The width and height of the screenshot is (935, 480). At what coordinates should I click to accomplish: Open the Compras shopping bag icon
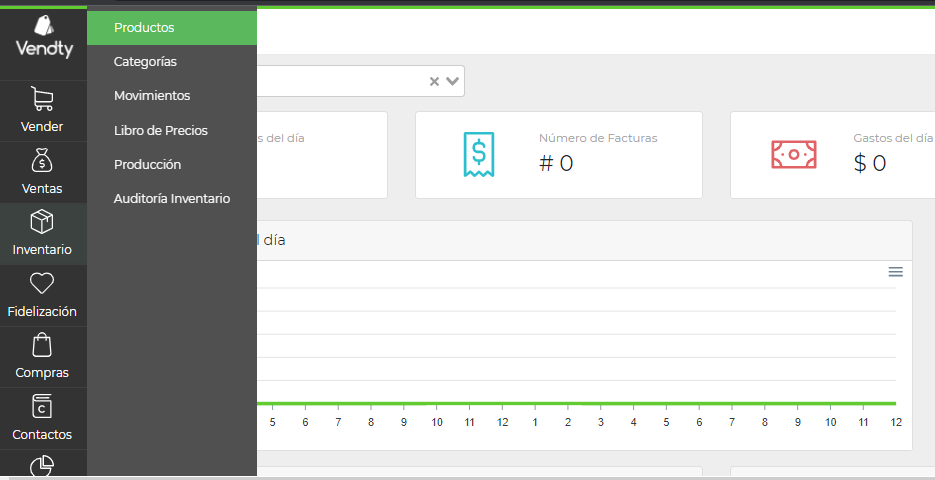(42, 345)
